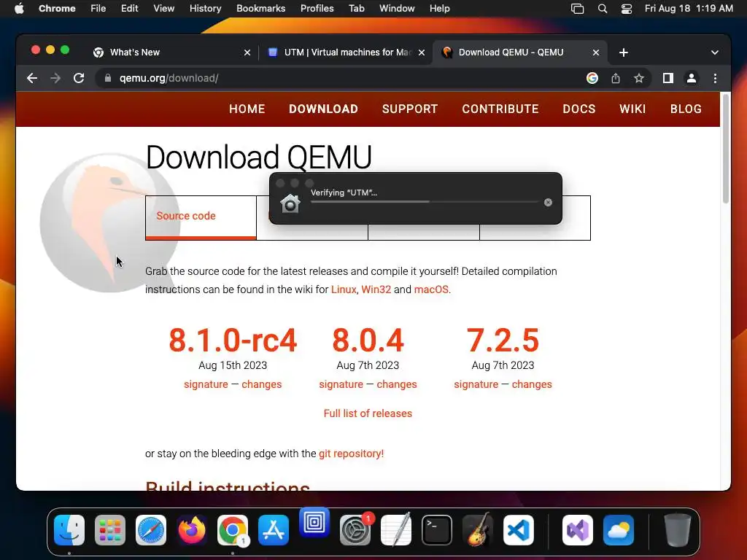Open WIKI in site navigation
The image size is (747, 560).
(x=632, y=109)
